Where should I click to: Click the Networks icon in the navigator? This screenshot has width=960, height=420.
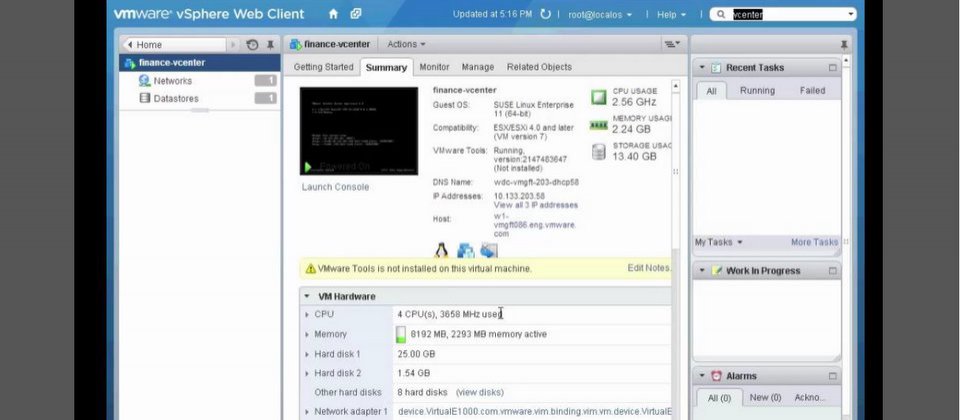145,81
